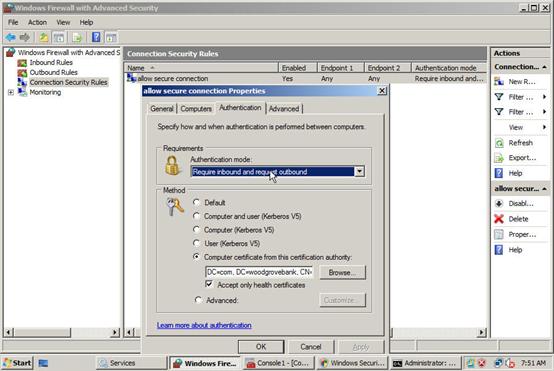Open the Help menu

point(86,22)
